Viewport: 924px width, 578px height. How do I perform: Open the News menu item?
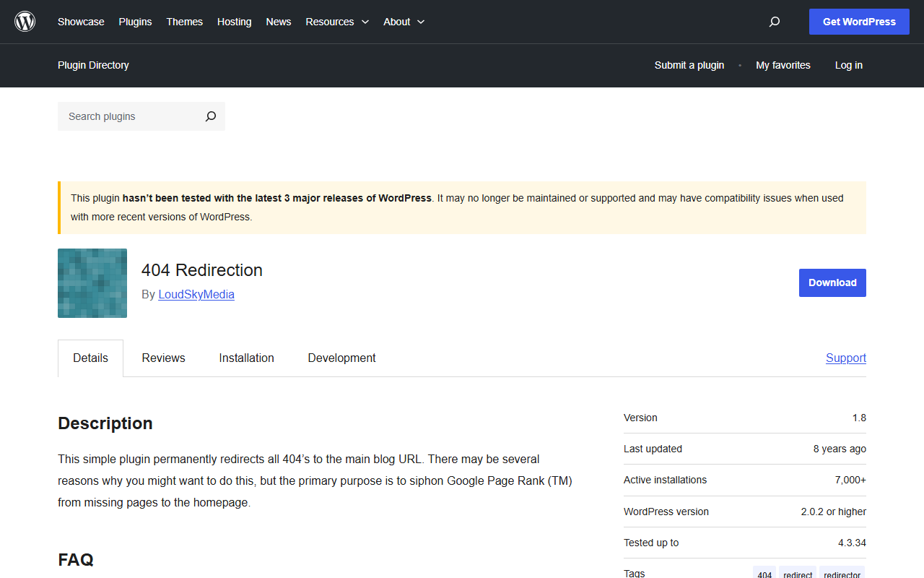[279, 22]
